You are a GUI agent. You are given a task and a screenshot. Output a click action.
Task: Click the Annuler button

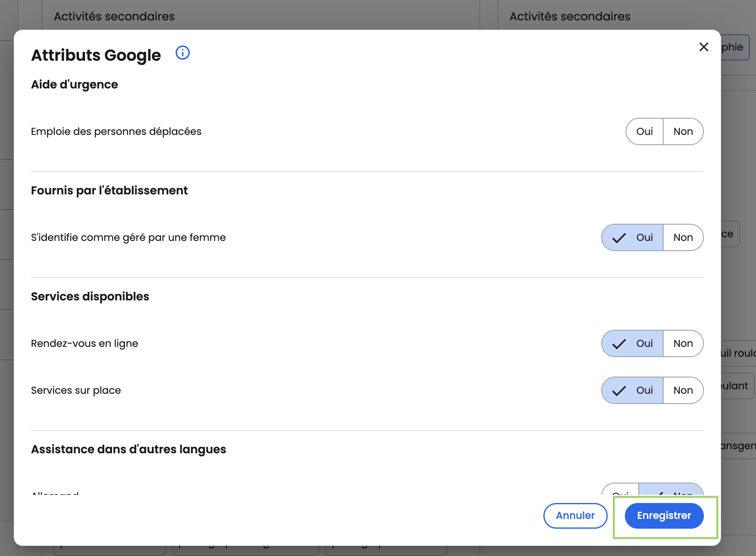click(575, 516)
